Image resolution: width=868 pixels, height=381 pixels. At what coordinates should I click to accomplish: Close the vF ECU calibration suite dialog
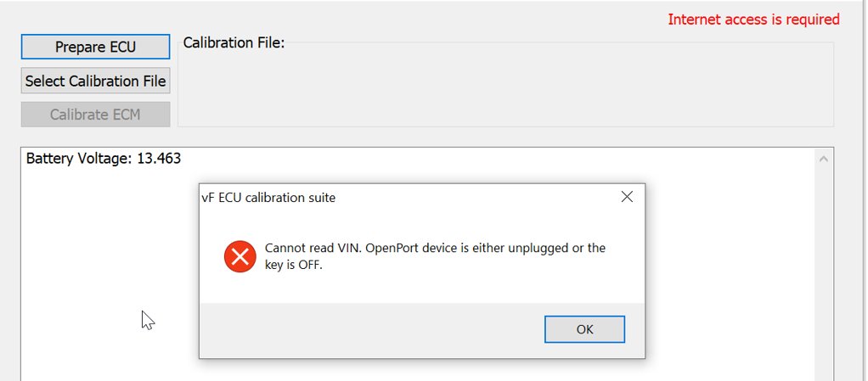tap(627, 197)
